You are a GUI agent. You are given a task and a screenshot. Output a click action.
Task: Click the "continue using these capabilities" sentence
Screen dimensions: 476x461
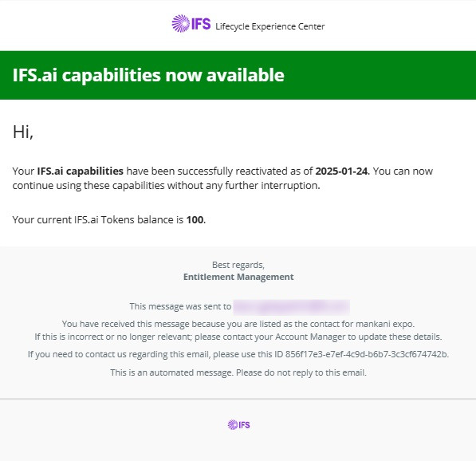click(166, 186)
